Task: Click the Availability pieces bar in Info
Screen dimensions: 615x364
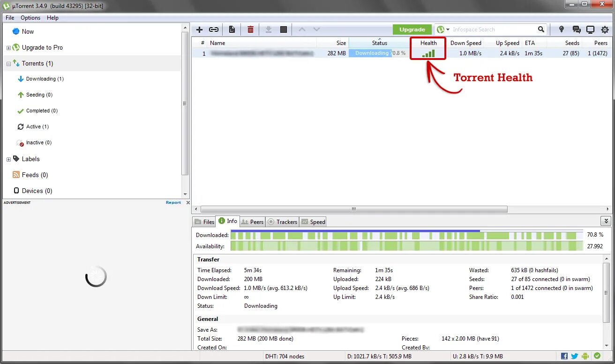Action: tap(407, 246)
